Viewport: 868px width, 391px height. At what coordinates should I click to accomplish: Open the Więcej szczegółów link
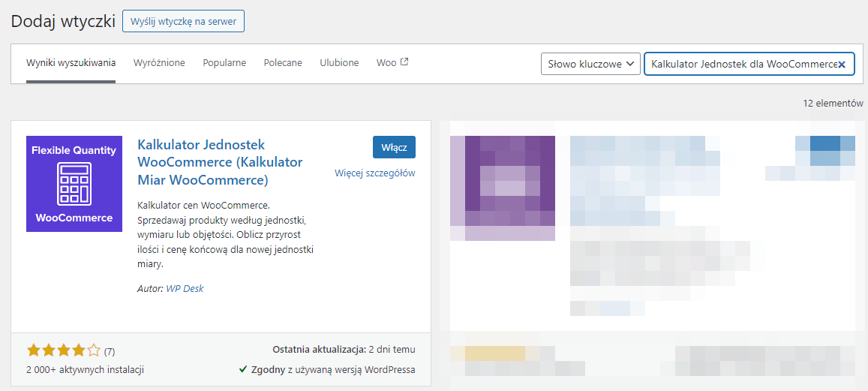(375, 173)
